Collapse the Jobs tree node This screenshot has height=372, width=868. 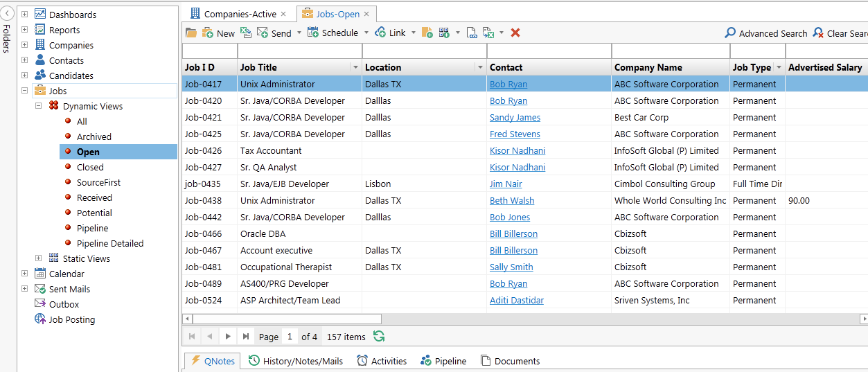coord(25,91)
